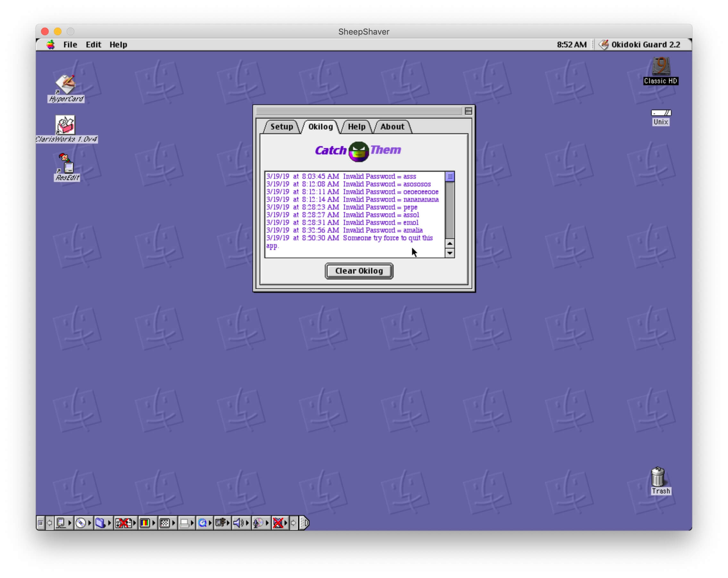The image size is (728, 578).
Task: Click the Okilog scroll down arrow
Action: click(450, 253)
